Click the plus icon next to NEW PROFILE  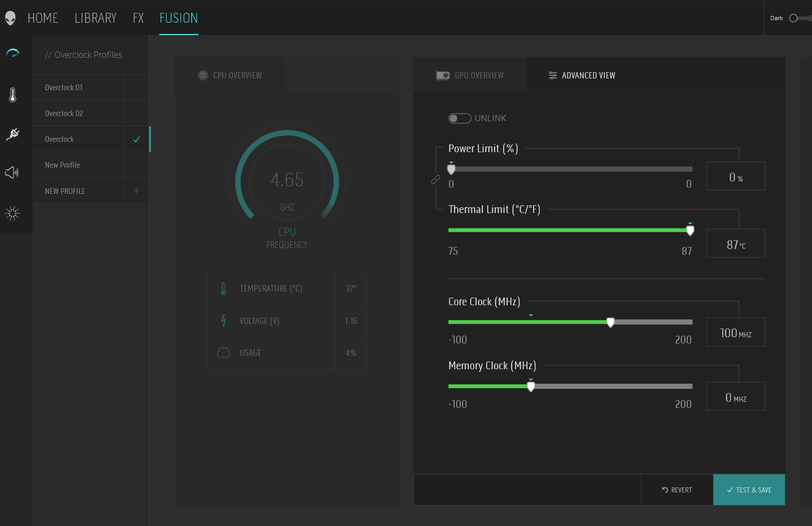tap(136, 191)
